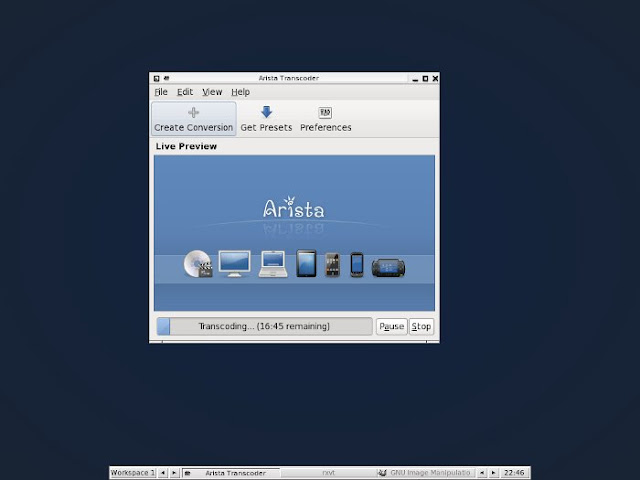The height and width of the screenshot is (480, 640).
Task: Click the taskbar scroll left arrow
Action: pos(482,473)
